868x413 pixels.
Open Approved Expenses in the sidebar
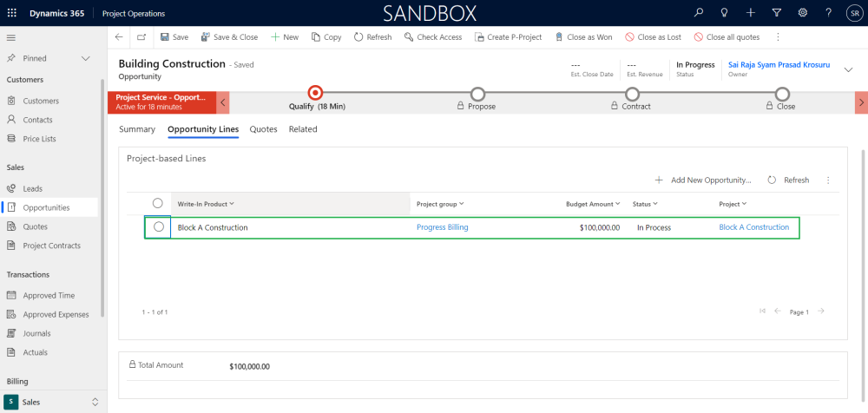[x=56, y=314]
